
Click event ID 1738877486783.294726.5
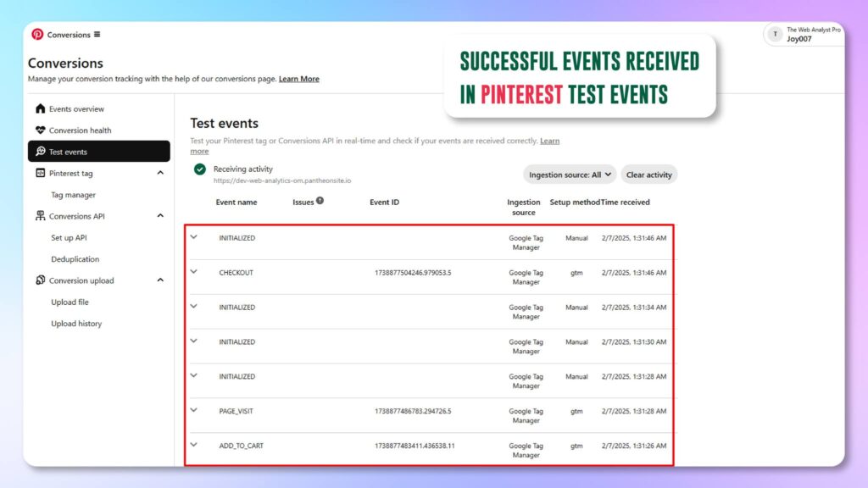pyautogui.click(x=413, y=411)
